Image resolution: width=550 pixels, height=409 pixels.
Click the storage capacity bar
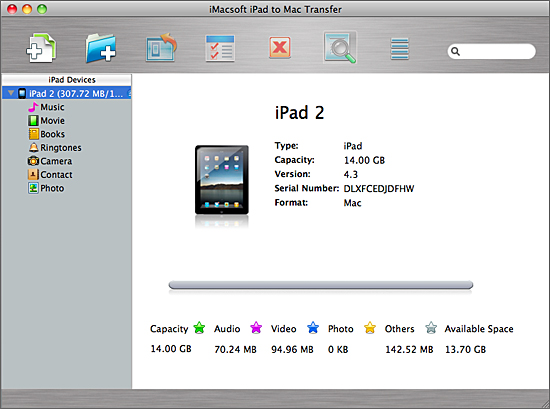pos(321,285)
